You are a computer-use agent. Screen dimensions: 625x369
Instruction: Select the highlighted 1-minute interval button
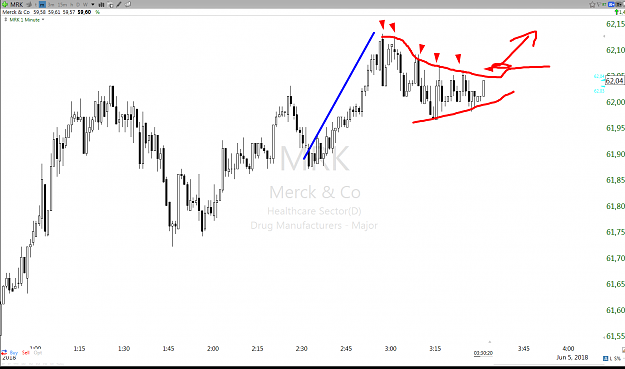pos(42,4)
